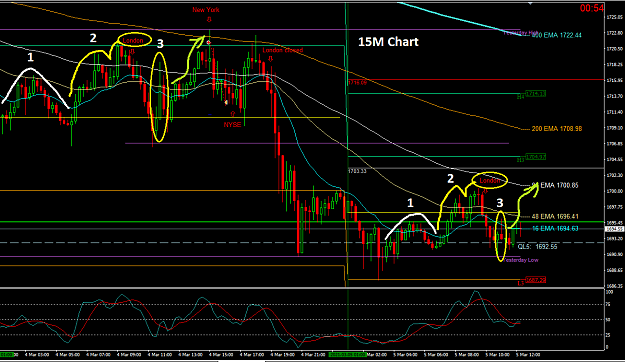Click the 4 Mar 13:00 time label
Screen dimensions: 625x362
pos(190,354)
